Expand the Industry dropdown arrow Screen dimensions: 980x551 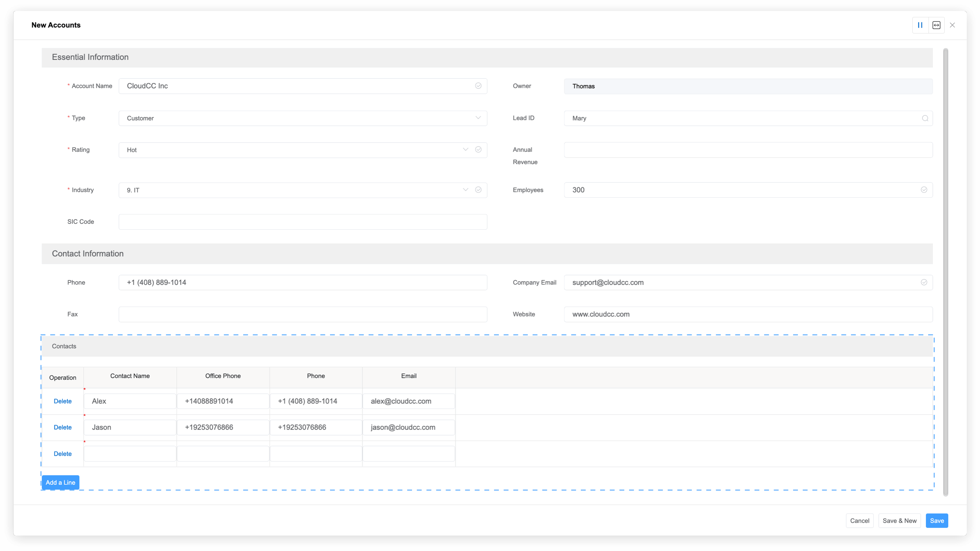[465, 190]
